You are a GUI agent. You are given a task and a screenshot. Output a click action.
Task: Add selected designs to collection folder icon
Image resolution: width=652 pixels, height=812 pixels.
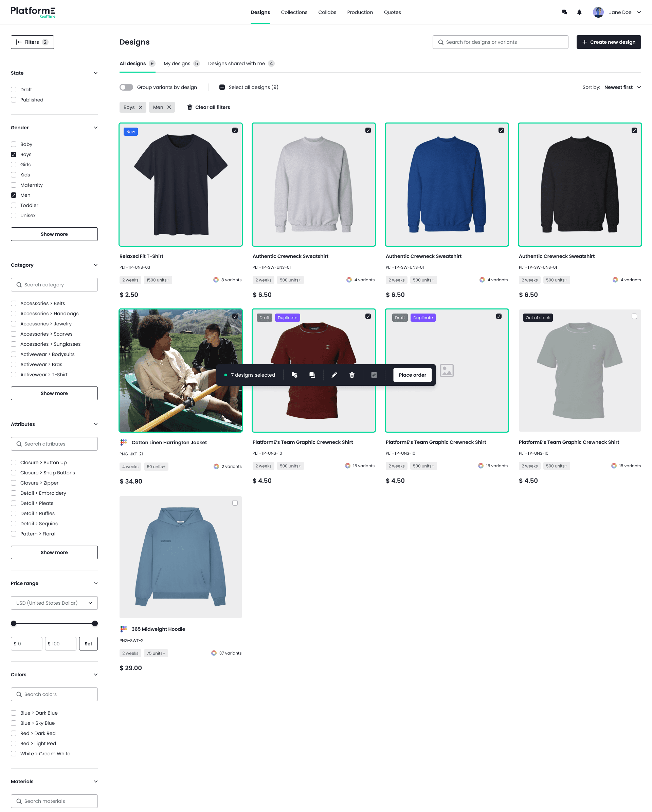click(x=294, y=375)
